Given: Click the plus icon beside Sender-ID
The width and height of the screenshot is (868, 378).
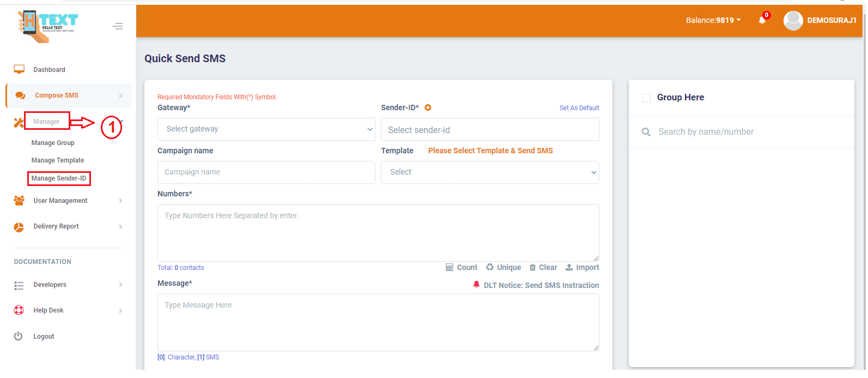Looking at the screenshot, I should pos(428,107).
